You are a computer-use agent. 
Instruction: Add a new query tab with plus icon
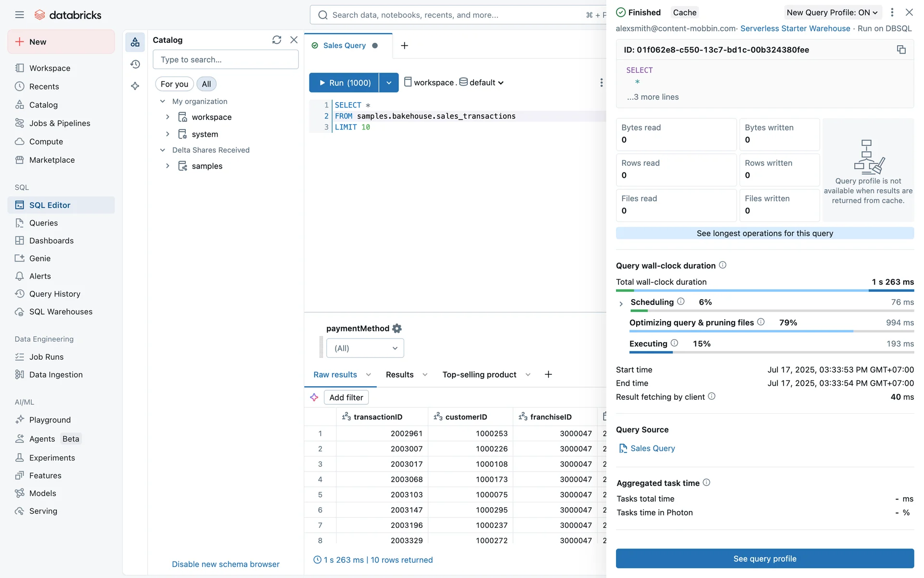coord(404,45)
